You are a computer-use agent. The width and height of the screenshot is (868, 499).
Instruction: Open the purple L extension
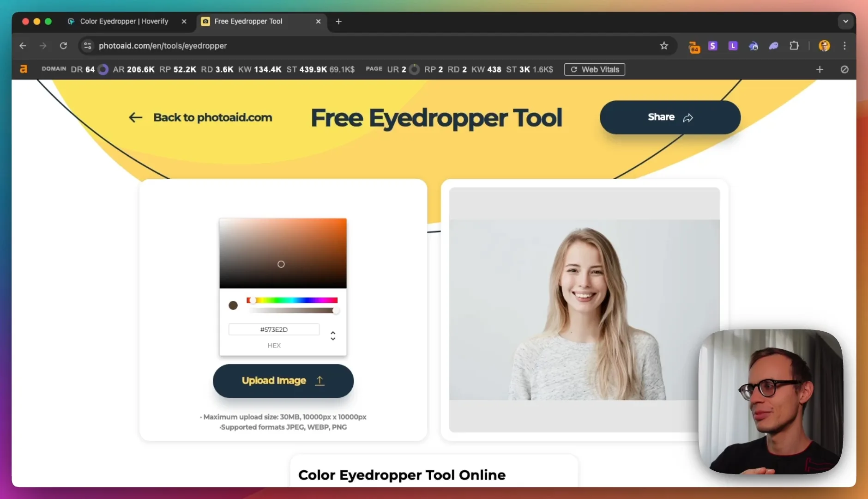click(733, 46)
